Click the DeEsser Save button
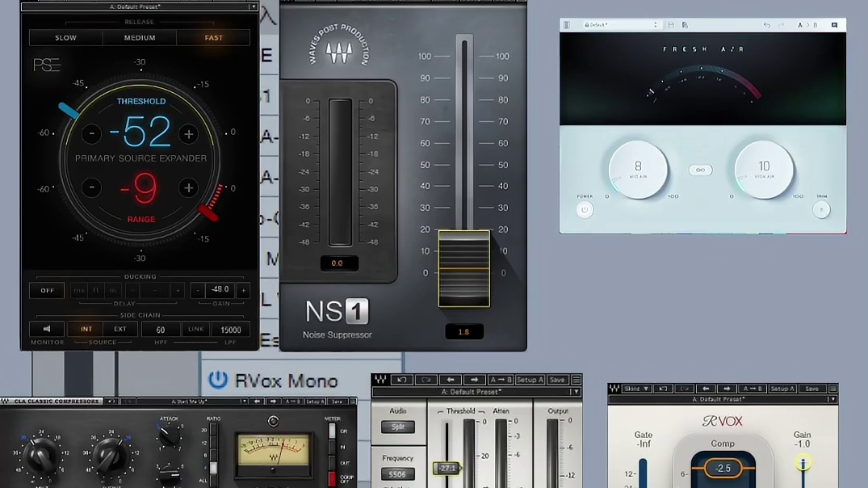This screenshot has height=488, width=868. [557, 380]
